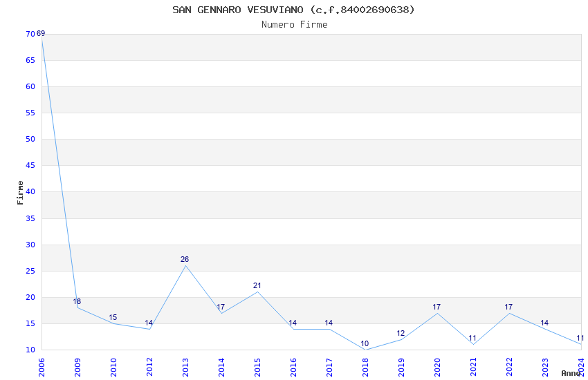Click data label 17 above year 2020
The width and height of the screenshot is (588, 380).
point(437,307)
